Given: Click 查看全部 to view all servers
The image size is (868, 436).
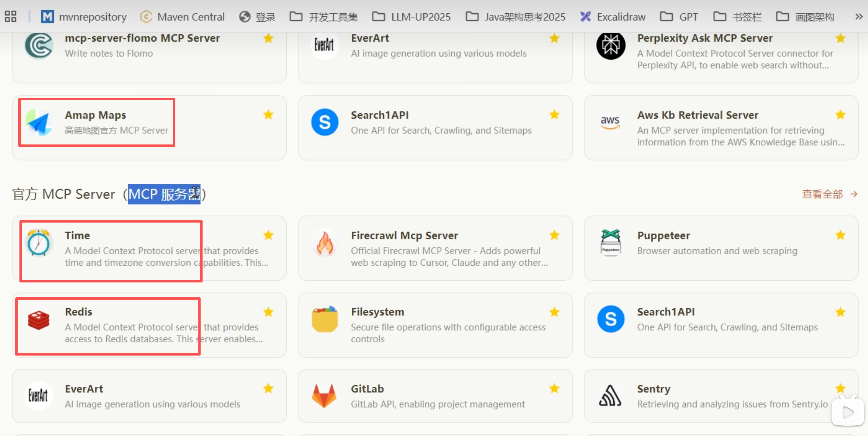Looking at the screenshot, I should 829,194.
